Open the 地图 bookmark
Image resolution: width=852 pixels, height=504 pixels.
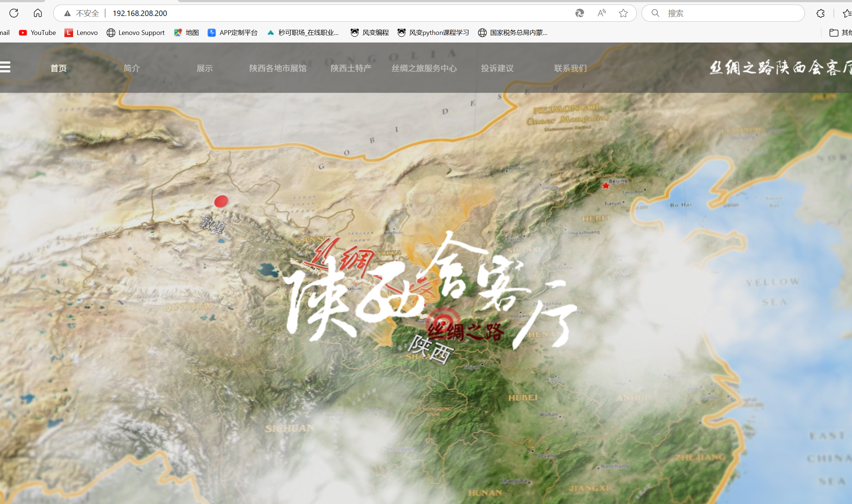pyautogui.click(x=187, y=33)
